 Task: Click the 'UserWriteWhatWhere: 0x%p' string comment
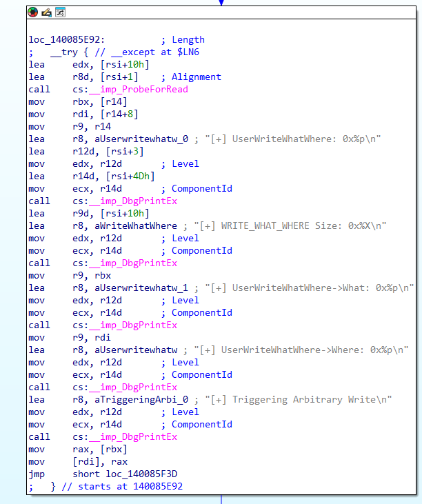[x=293, y=139]
